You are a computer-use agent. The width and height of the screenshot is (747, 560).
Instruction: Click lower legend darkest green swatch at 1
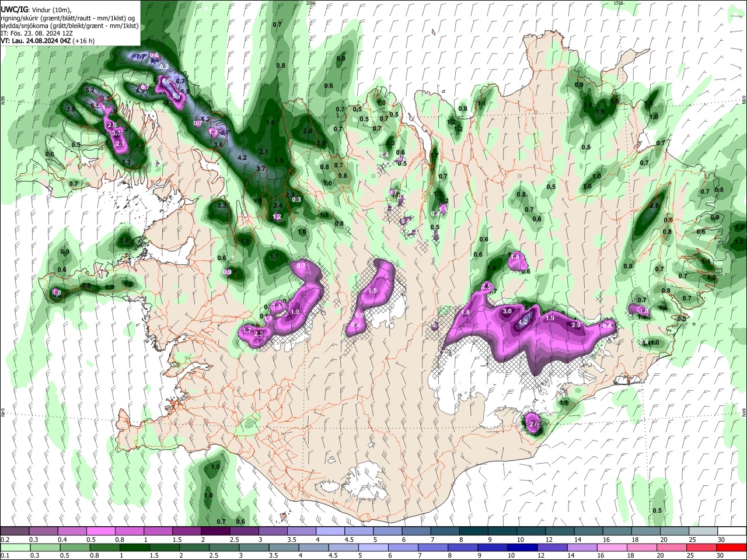[134, 548]
